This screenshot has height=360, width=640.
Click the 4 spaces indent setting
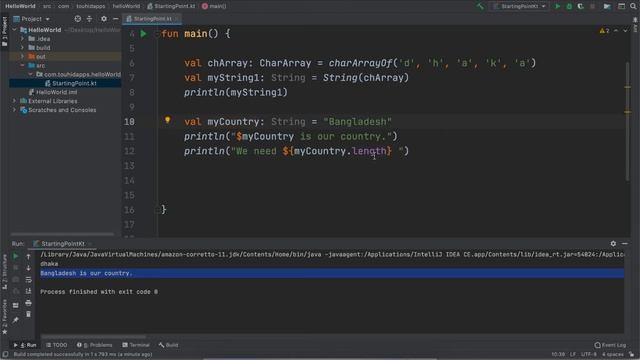613,354
